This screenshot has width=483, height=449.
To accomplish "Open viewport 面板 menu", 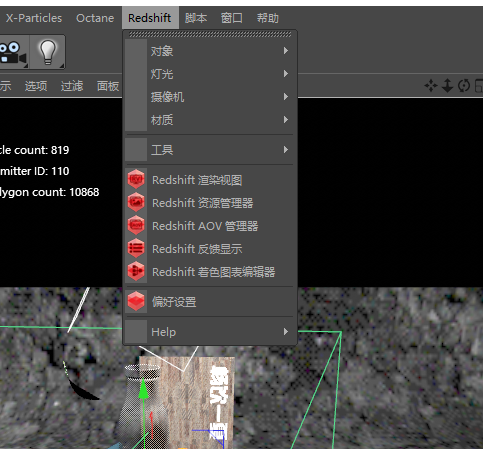I will pyautogui.click(x=108, y=86).
